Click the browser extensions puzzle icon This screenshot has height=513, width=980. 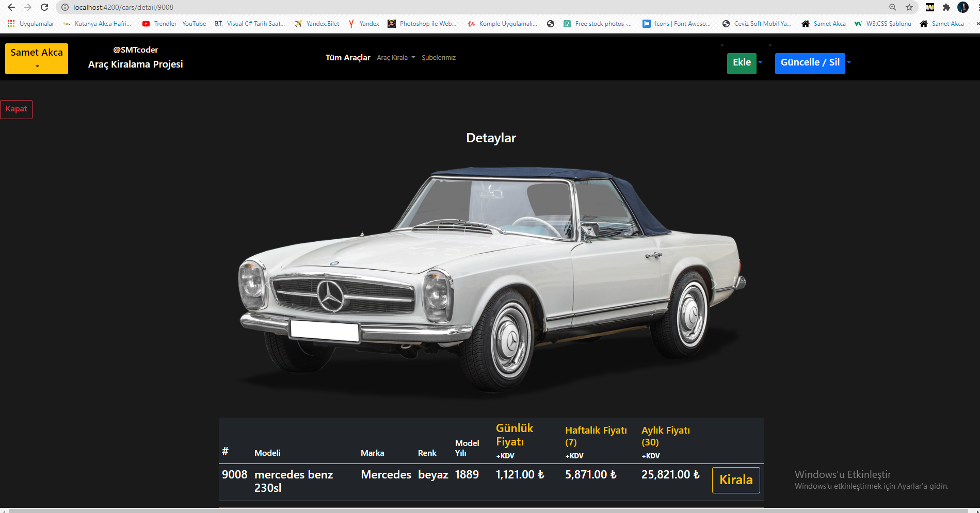click(x=947, y=7)
